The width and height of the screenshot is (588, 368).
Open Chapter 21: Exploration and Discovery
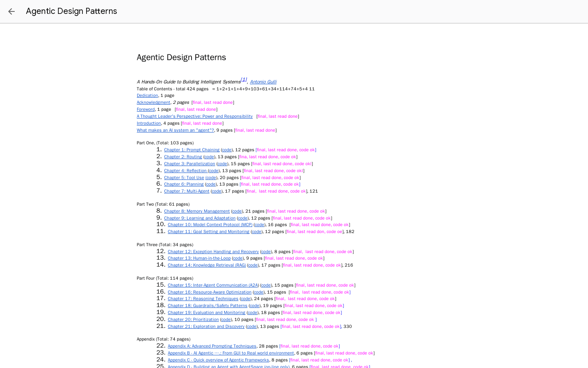click(206, 326)
